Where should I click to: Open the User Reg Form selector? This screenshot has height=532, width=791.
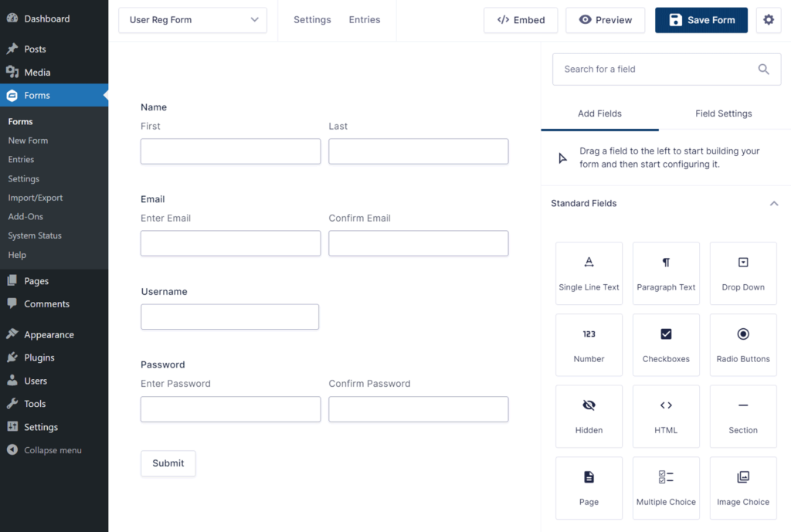pyautogui.click(x=192, y=20)
